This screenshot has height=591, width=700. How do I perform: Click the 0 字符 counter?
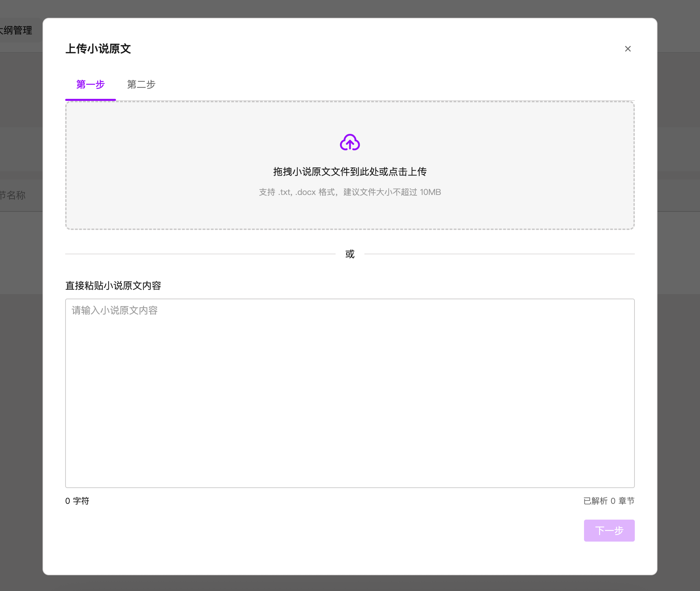pos(77,501)
